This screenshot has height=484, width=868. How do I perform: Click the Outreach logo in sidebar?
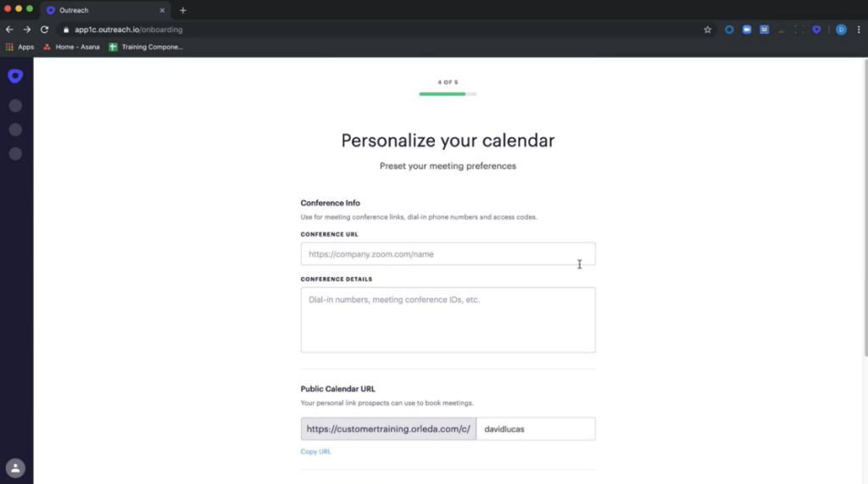click(x=15, y=76)
